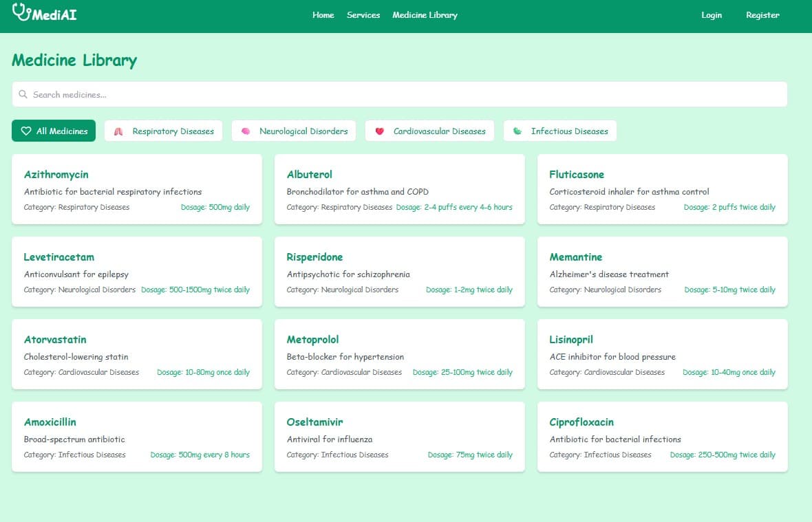This screenshot has height=522, width=812.
Task: Click the heart icon on Cardiovascular Diseases filter
Action: click(x=380, y=131)
